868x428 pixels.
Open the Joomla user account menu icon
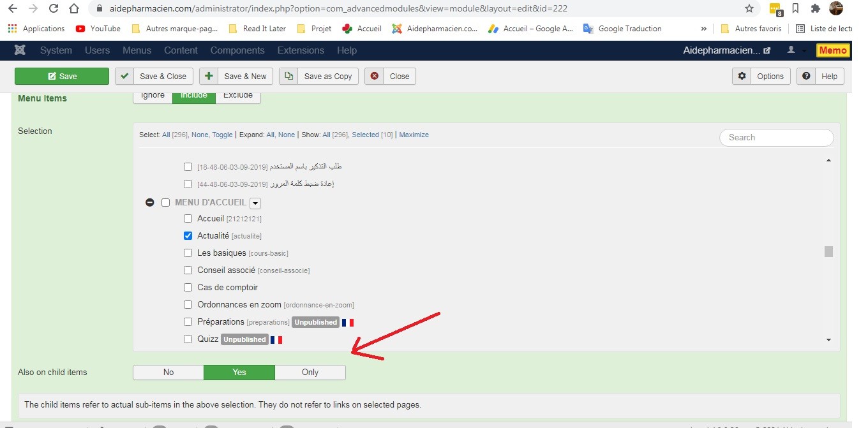click(x=796, y=50)
